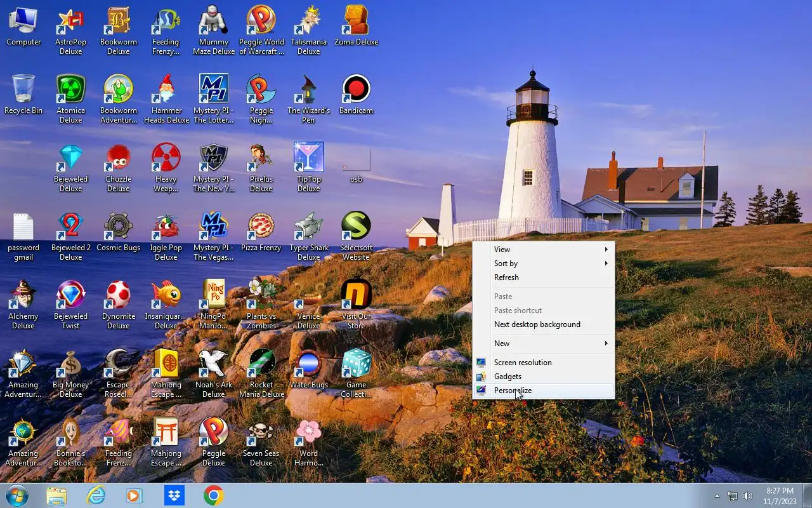Expand the New submenu
This screenshot has width=812, height=508.
point(544,344)
